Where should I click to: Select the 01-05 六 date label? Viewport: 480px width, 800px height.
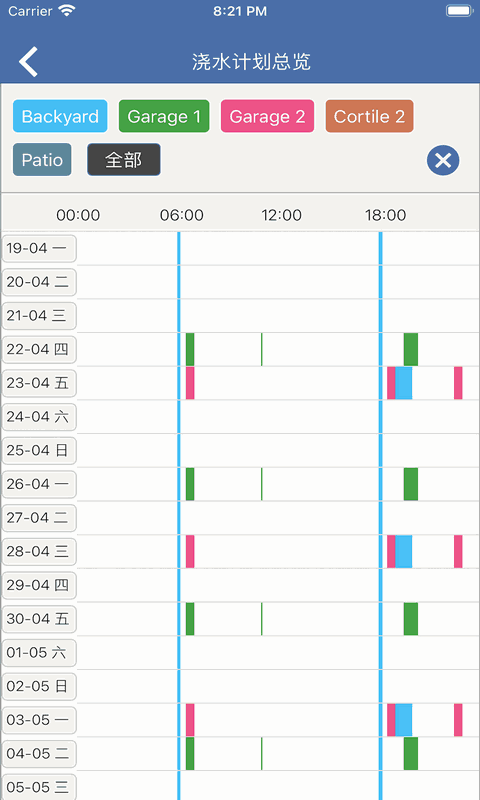coord(39,653)
